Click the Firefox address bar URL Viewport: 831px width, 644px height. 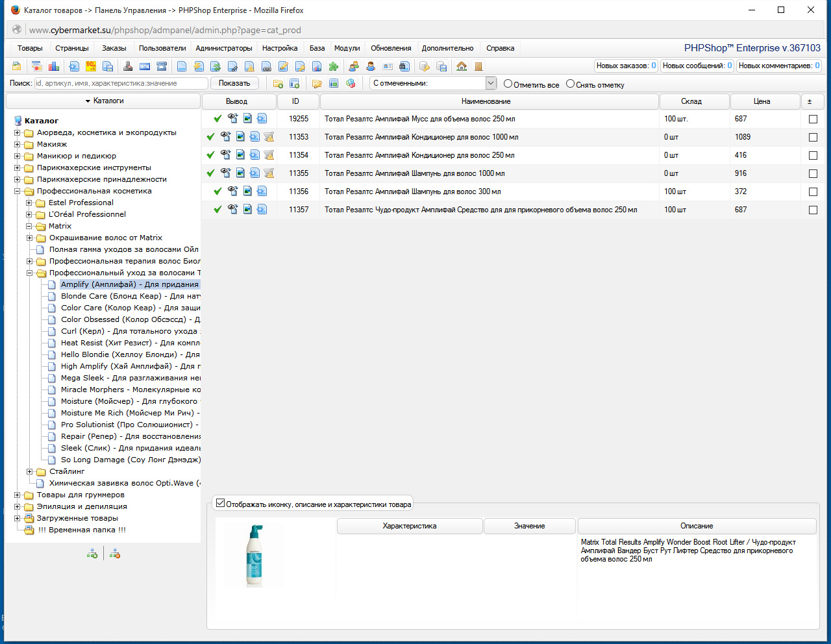[x=165, y=30]
